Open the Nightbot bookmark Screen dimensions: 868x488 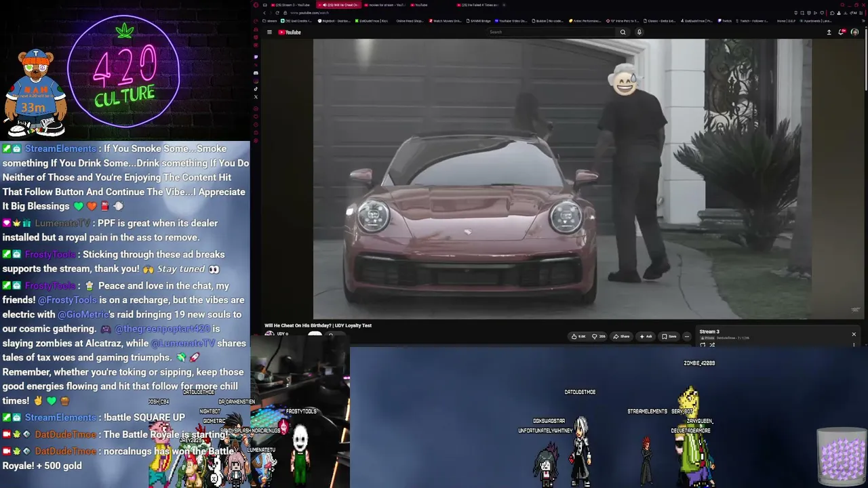(x=334, y=21)
